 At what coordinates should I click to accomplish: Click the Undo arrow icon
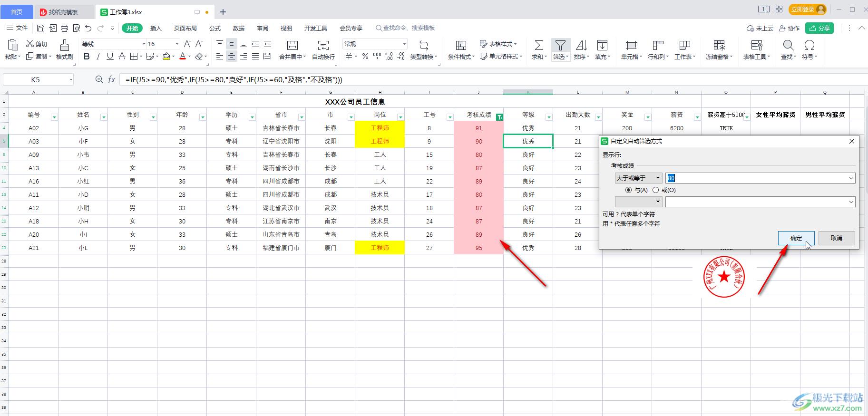[88, 28]
